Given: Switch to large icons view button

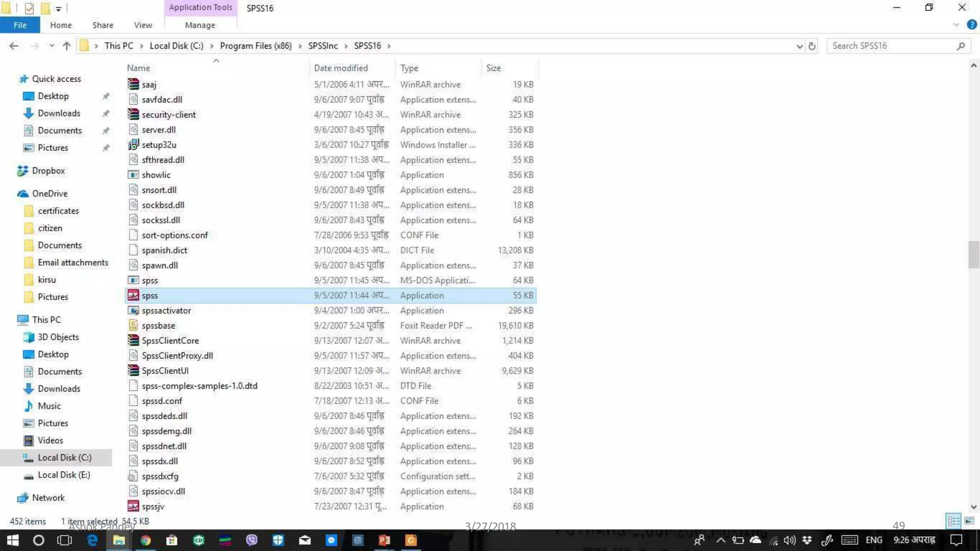Looking at the screenshot, I should coord(969,521).
